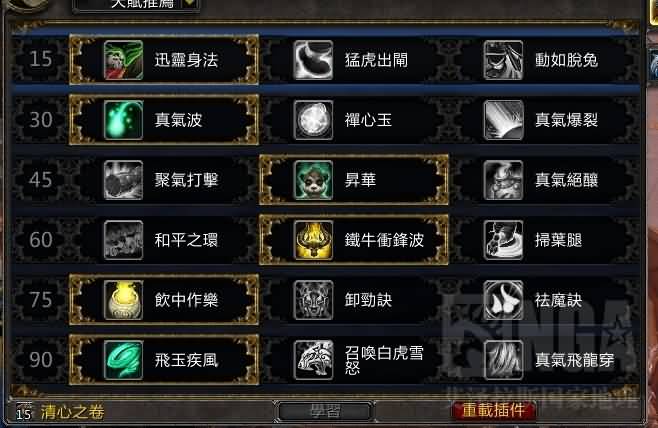658x428 pixels.
Task: Toggle the selected 昇華 talent
Action: coord(354,180)
